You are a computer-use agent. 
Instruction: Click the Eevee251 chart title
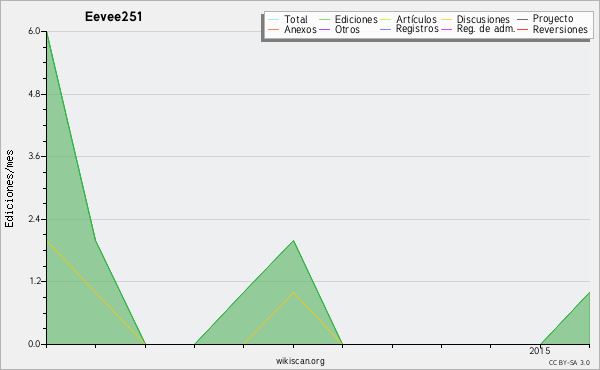(113, 17)
